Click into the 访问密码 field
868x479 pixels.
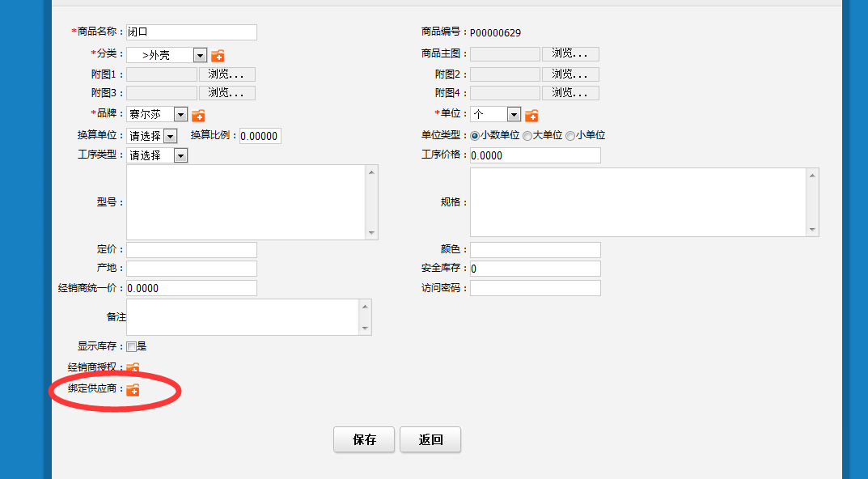535,288
